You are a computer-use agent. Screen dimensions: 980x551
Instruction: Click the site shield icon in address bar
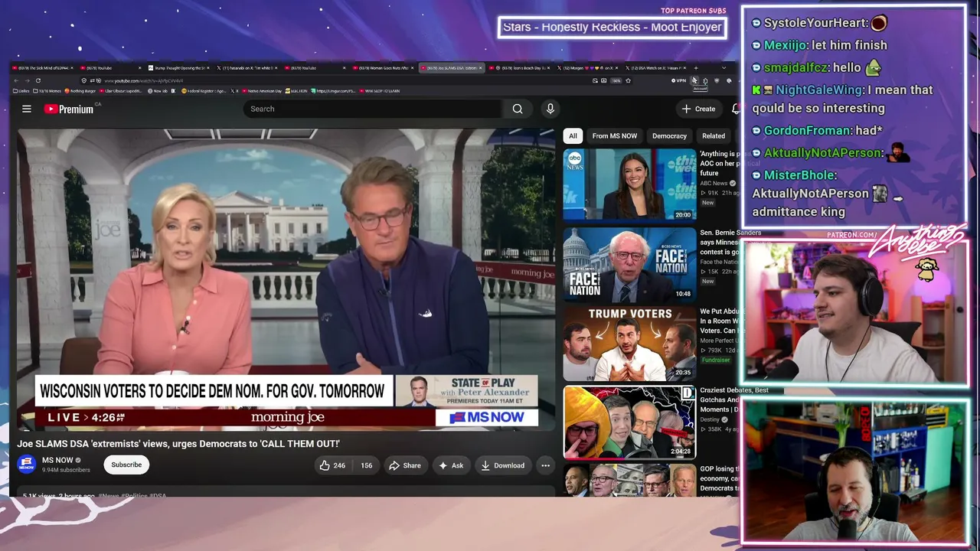coord(84,80)
